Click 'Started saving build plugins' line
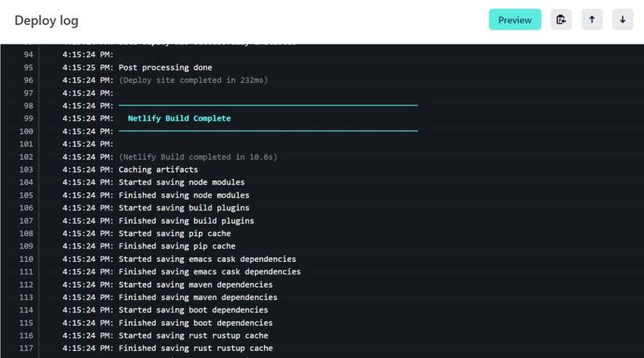Viewport: 644px width, 358px height. point(184,208)
